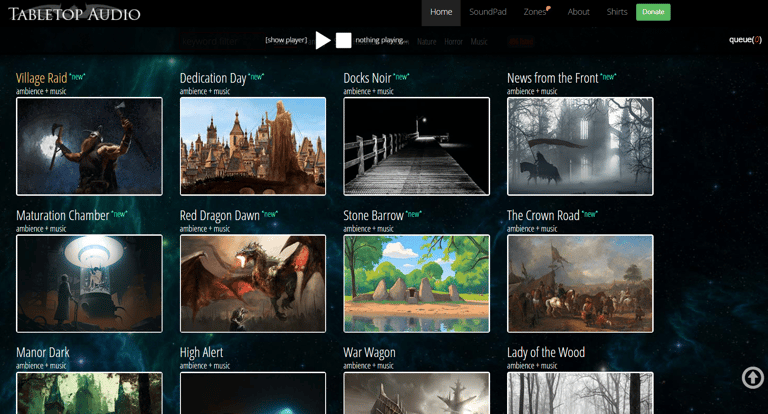Viewport: 768px width, 414px height.
Task: Select the War Wagon thumbnail
Action: 416,393
